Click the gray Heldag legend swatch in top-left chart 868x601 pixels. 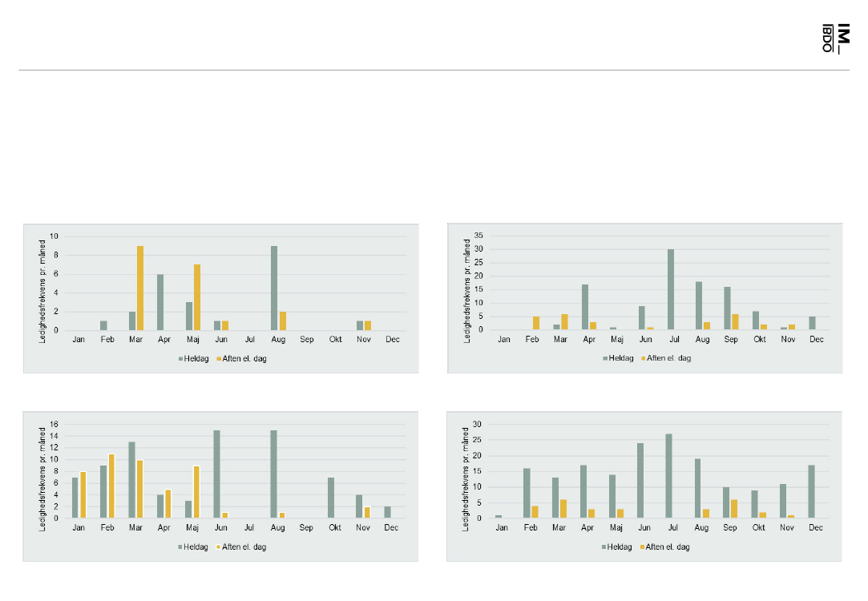click(180, 359)
